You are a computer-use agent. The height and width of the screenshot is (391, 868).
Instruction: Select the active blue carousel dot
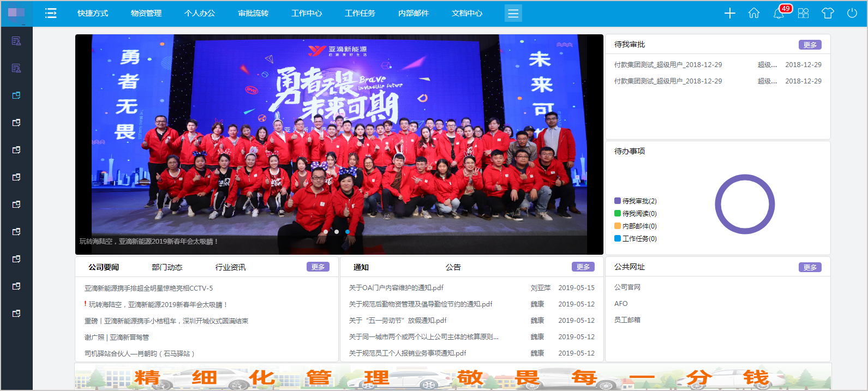348,232
